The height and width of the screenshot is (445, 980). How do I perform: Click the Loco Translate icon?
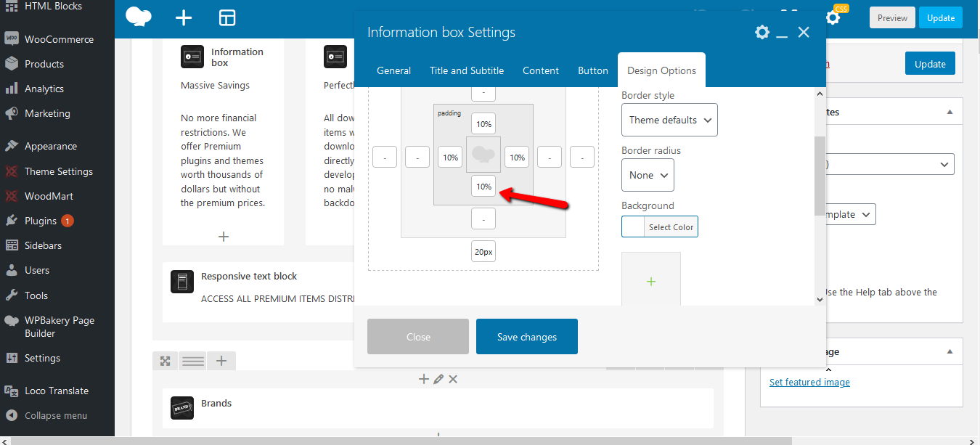(x=12, y=391)
